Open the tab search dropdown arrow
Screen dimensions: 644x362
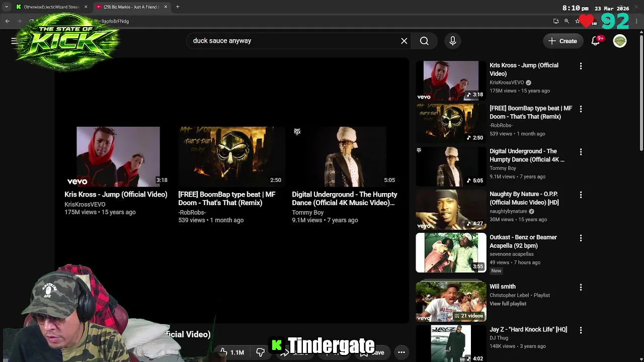tap(6, 7)
